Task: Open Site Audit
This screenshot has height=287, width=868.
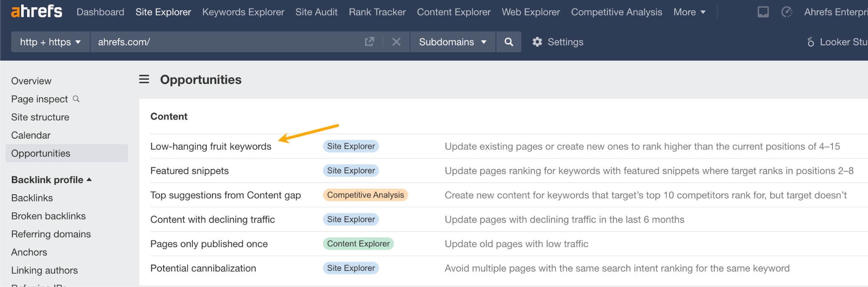Action: tap(317, 12)
